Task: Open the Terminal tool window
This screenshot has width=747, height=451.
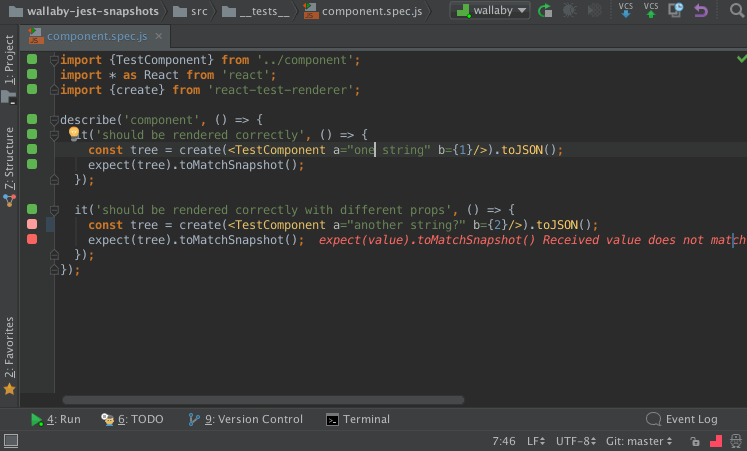Action: (358, 419)
